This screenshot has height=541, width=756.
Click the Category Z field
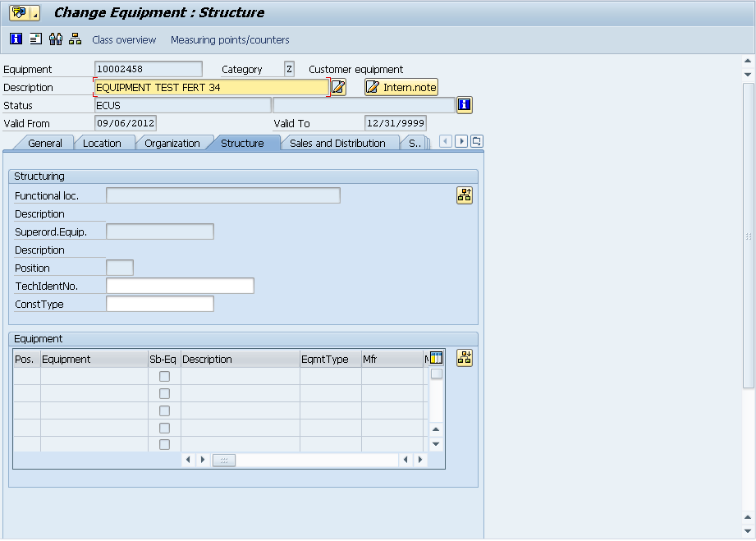click(289, 69)
